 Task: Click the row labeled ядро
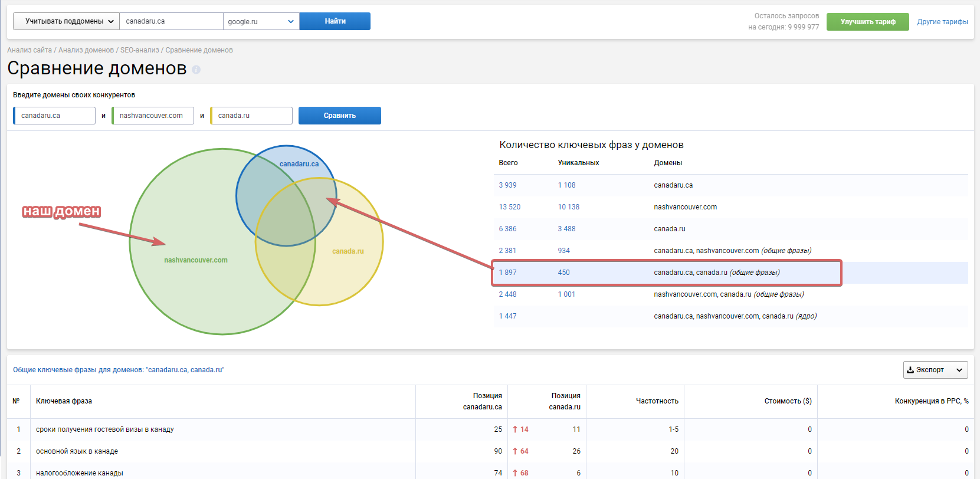(735, 316)
